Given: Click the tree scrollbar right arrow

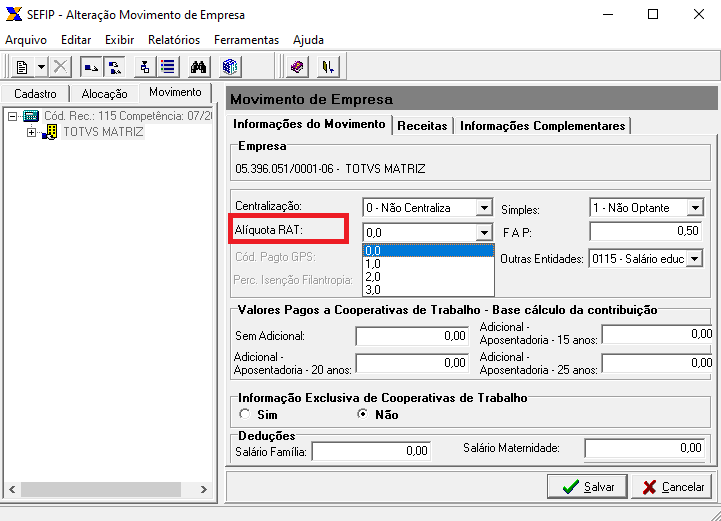Looking at the screenshot, I should pyautogui.click(x=204, y=490).
